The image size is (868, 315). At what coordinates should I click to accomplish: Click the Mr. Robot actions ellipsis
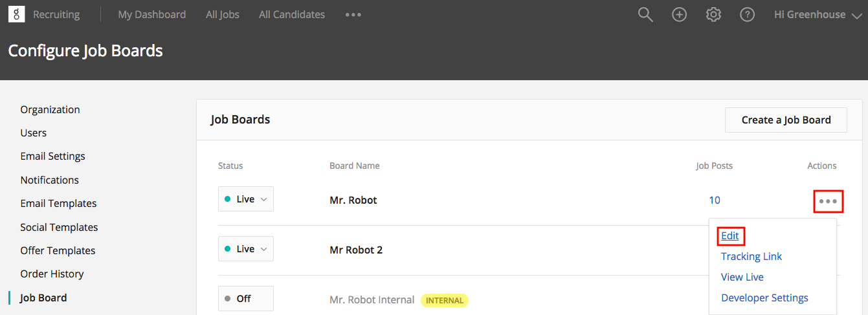(828, 201)
